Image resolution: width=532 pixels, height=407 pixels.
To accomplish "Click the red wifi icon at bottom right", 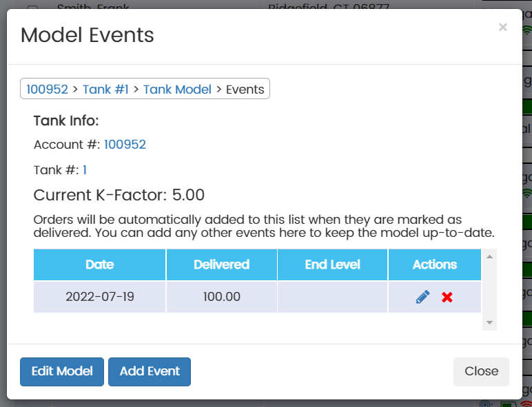I will click(526, 404).
